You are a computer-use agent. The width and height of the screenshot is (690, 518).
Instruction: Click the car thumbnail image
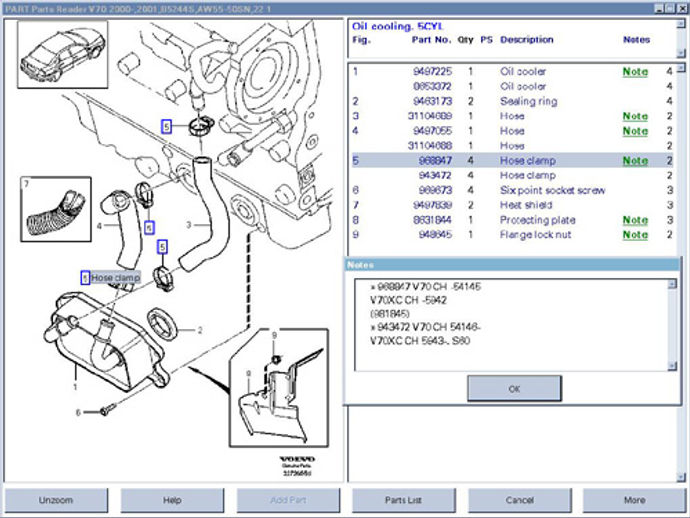pyautogui.click(x=62, y=55)
